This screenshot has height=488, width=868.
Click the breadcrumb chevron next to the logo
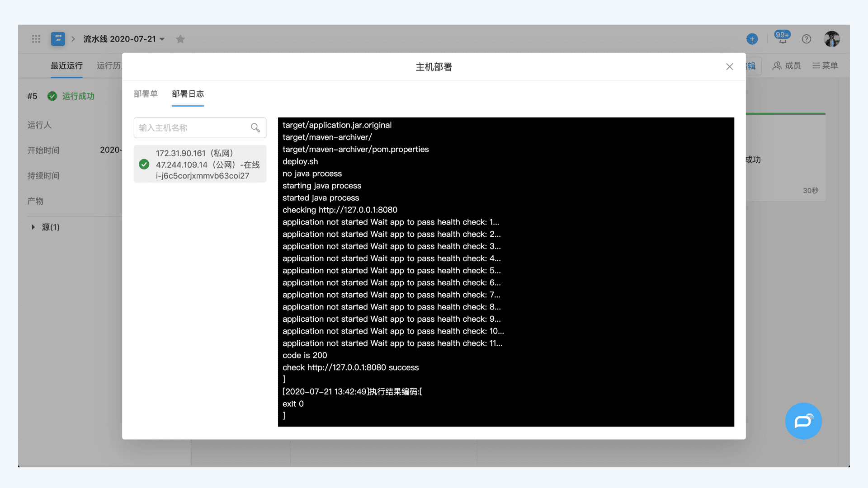pyautogui.click(x=73, y=39)
